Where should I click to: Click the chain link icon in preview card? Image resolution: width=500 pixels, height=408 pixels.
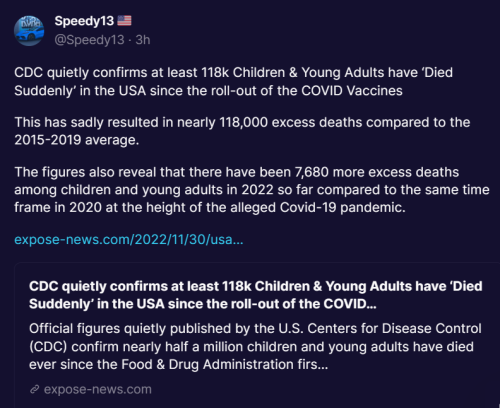(x=35, y=389)
